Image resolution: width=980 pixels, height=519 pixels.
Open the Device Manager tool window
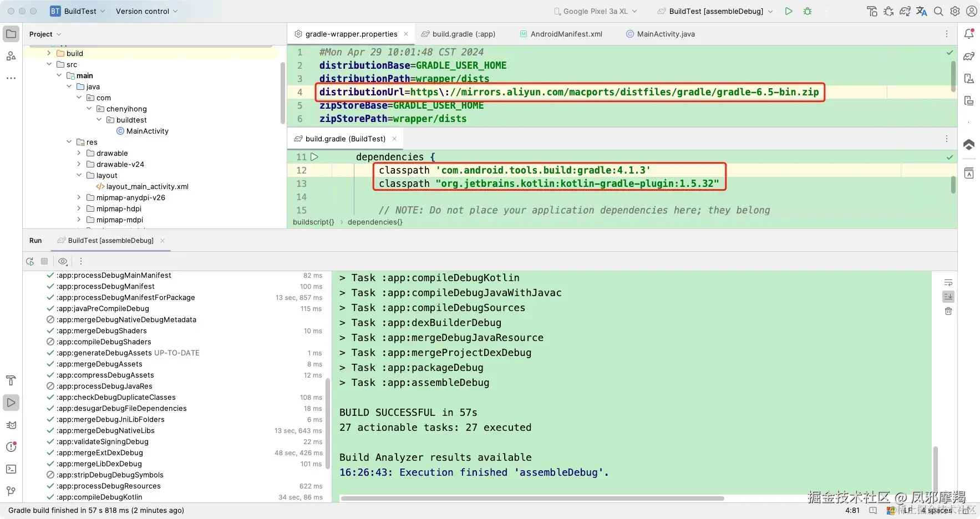[x=969, y=78]
